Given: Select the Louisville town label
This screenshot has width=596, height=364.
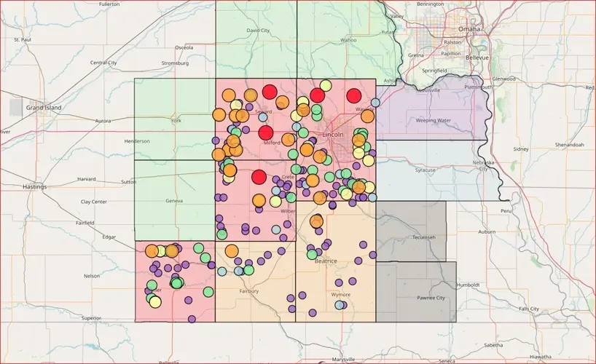Looking at the screenshot, I should tap(428, 90).
